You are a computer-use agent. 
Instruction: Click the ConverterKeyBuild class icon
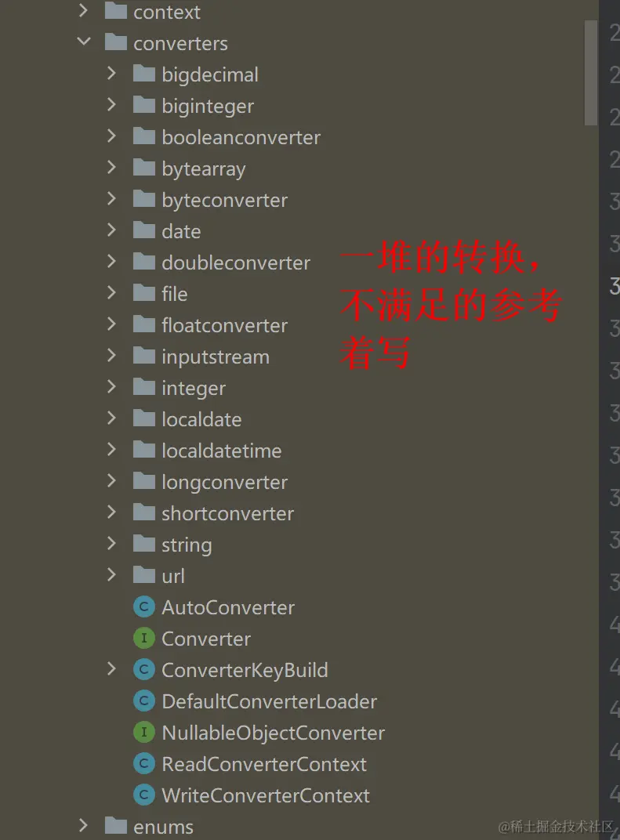click(x=143, y=670)
